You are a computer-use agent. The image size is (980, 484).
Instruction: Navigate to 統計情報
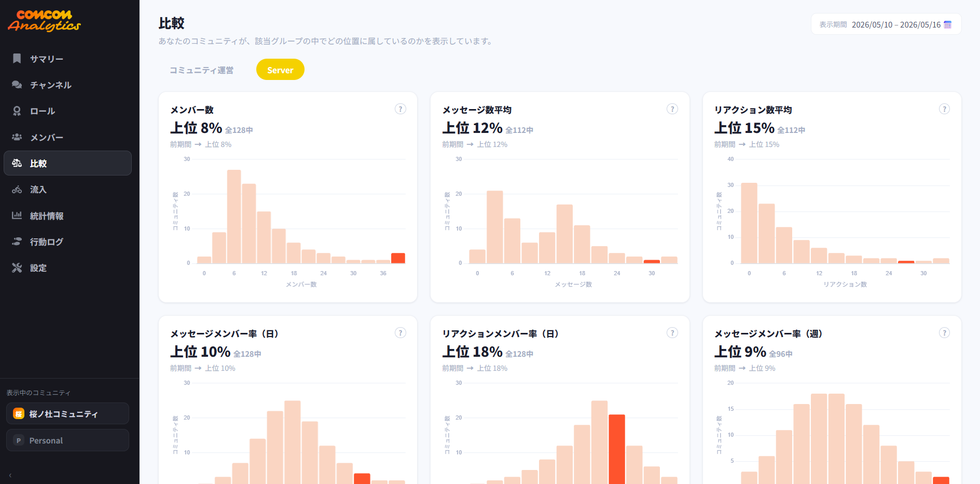tap(67, 216)
